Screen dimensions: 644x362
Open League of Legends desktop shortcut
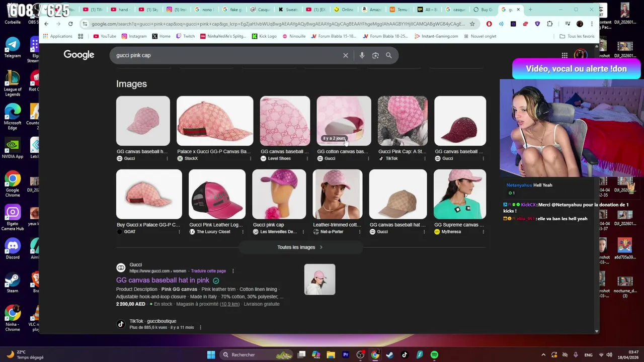(x=13, y=83)
